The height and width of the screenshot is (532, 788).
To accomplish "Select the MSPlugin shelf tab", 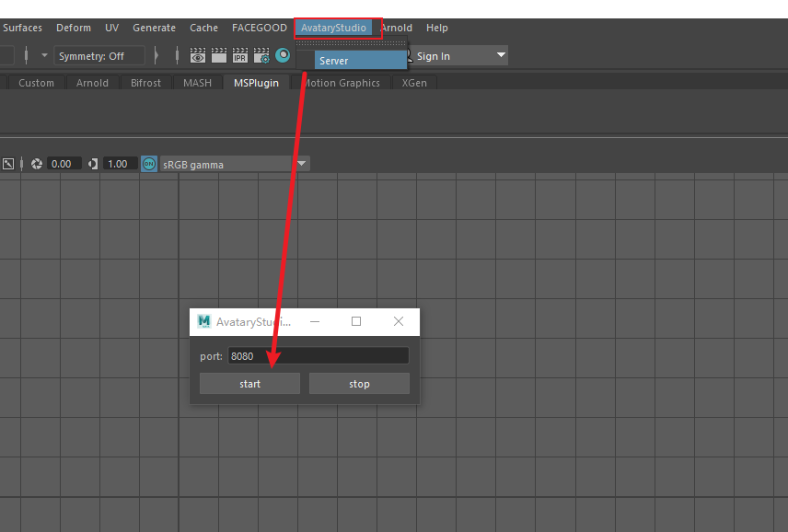I will (256, 83).
